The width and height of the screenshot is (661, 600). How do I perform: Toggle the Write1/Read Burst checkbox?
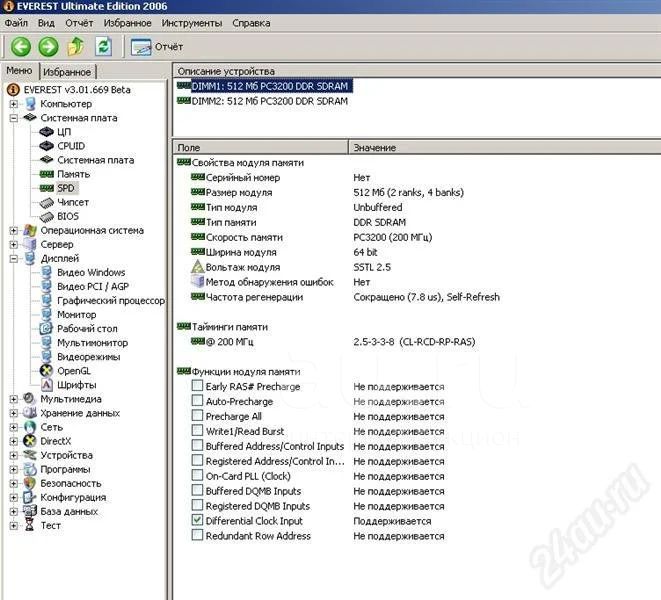pos(197,430)
